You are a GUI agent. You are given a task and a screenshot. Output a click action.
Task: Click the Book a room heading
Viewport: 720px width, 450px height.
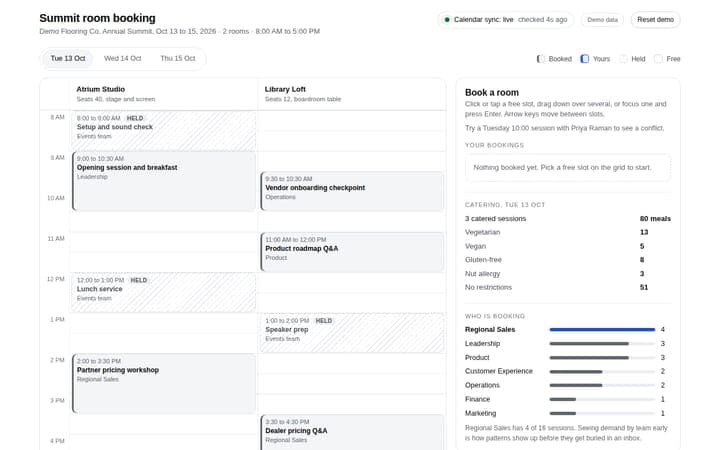point(492,92)
